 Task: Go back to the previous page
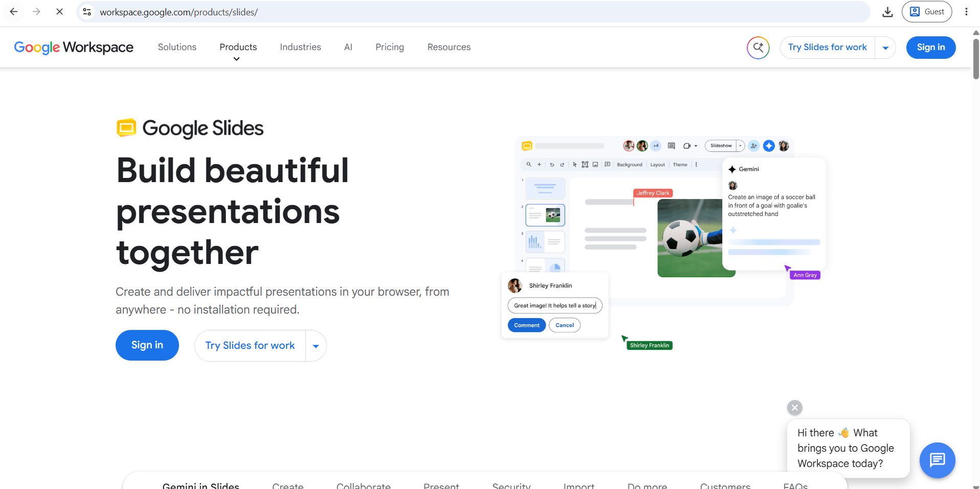pos(14,11)
